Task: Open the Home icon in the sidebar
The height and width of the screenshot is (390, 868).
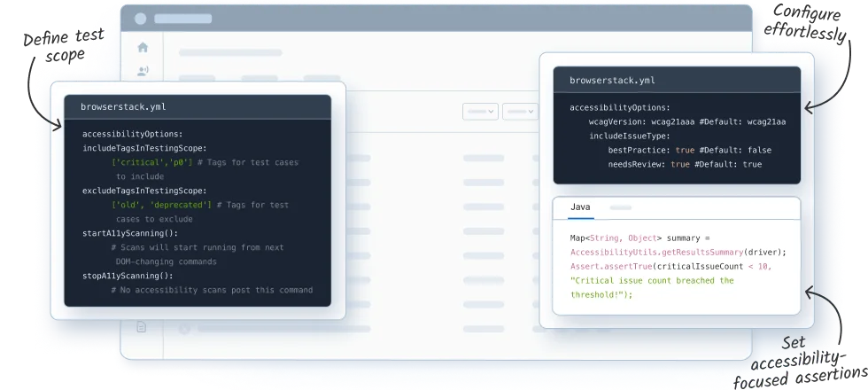Action: tap(143, 48)
